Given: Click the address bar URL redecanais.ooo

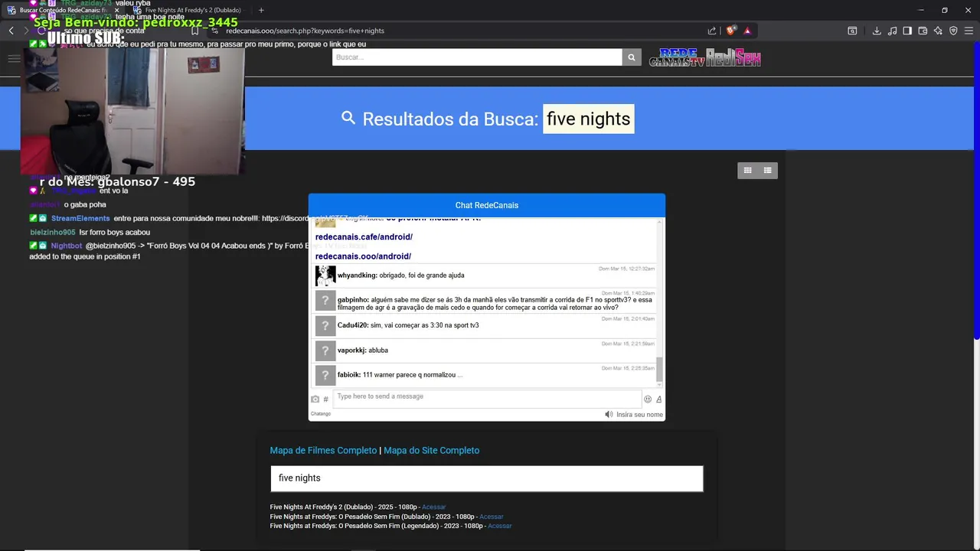Looking at the screenshot, I should 305,31.
